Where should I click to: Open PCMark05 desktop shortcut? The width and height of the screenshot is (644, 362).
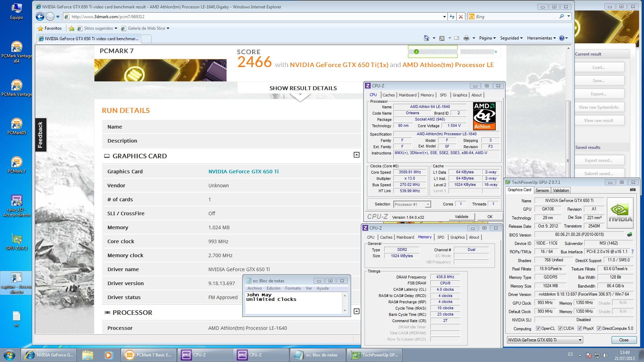pos(16,126)
